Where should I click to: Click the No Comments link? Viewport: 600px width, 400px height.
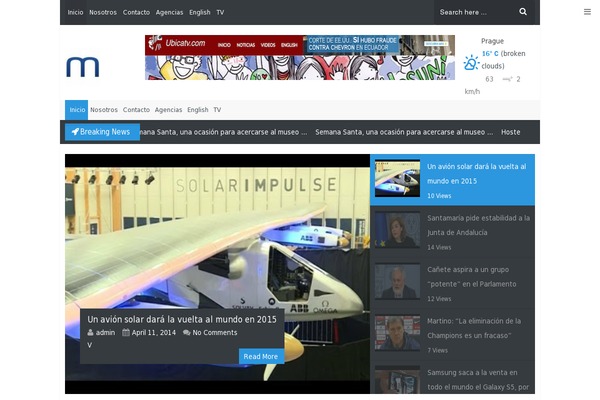click(215, 333)
